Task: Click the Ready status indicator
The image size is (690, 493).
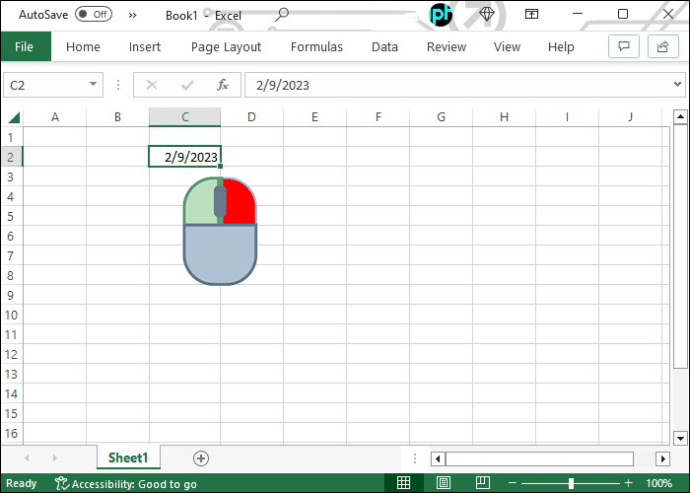Action: [21, 483]
